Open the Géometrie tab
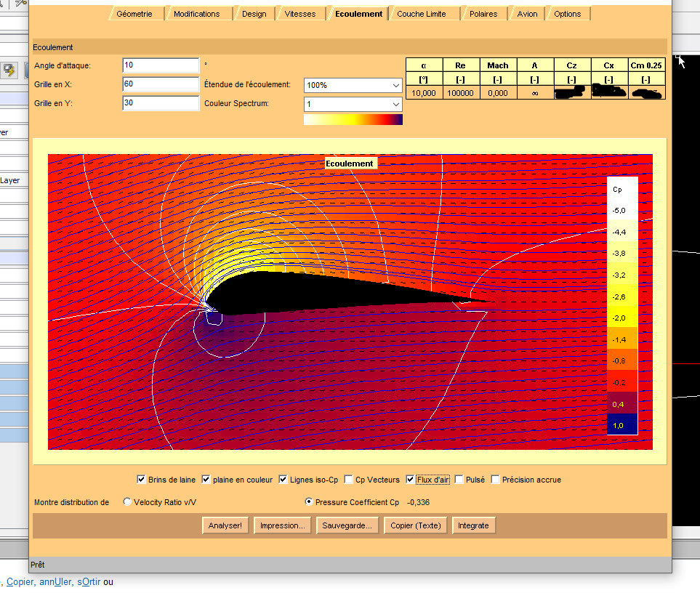 point(134,14)
